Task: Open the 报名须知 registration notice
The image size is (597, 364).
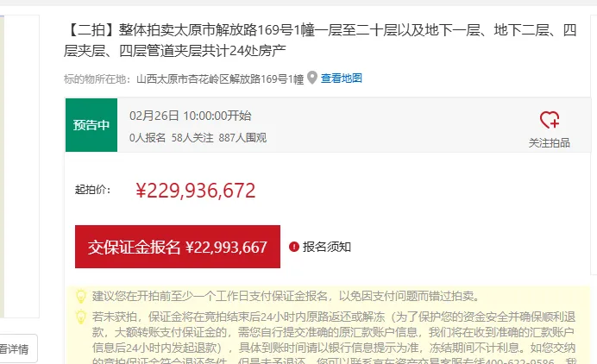Action: coord(327,247)
